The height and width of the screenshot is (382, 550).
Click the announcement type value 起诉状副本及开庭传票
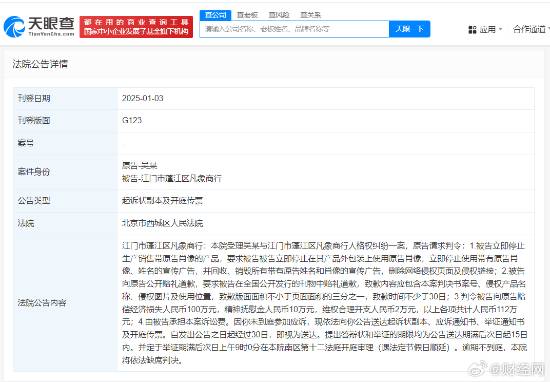coord(162,201)
